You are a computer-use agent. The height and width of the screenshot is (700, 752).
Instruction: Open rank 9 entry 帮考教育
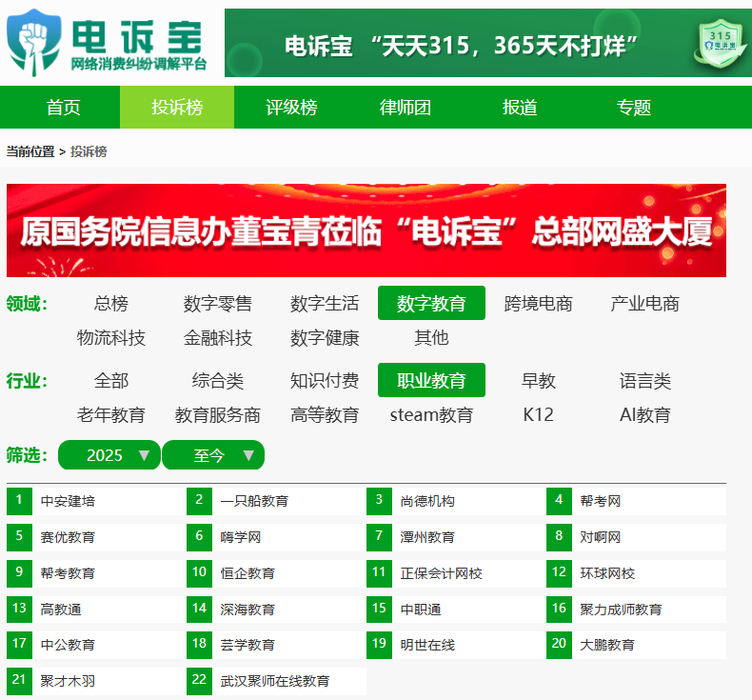[68, 573]
